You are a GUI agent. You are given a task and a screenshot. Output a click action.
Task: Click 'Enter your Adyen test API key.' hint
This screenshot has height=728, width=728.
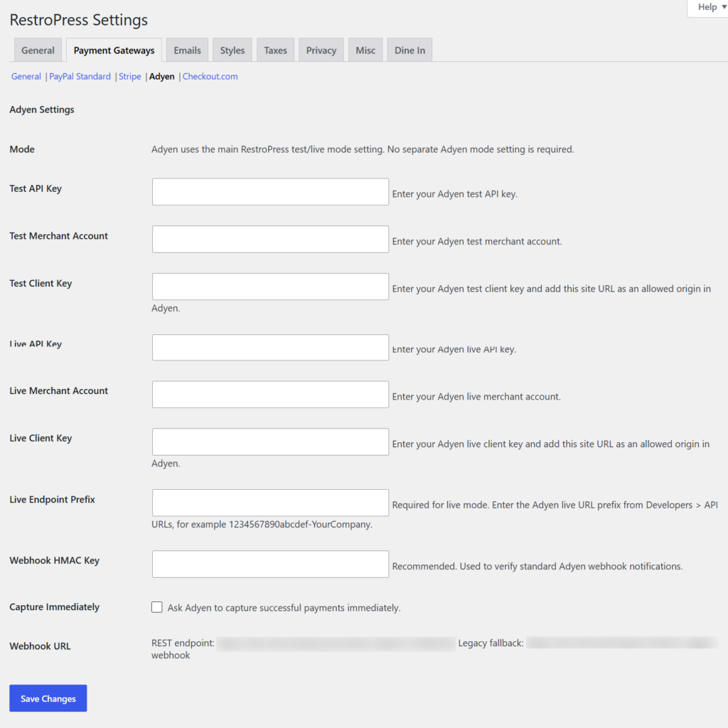454,194
